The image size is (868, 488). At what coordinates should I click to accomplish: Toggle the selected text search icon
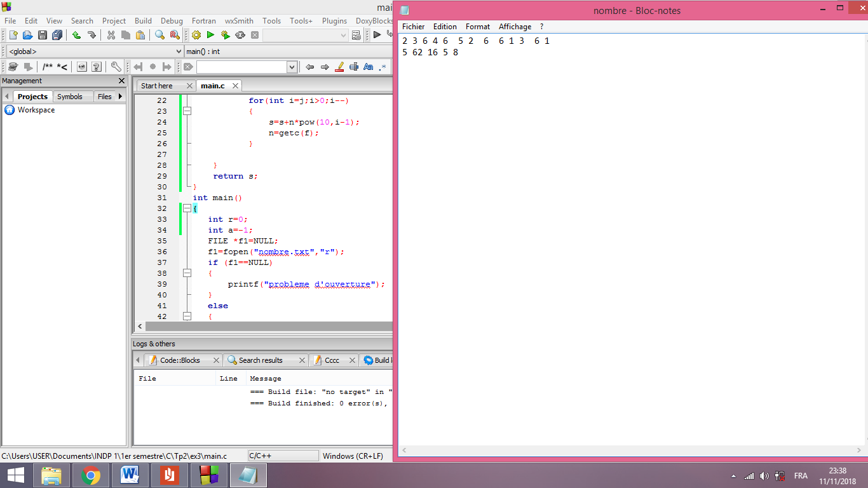(x=354, y=67)
